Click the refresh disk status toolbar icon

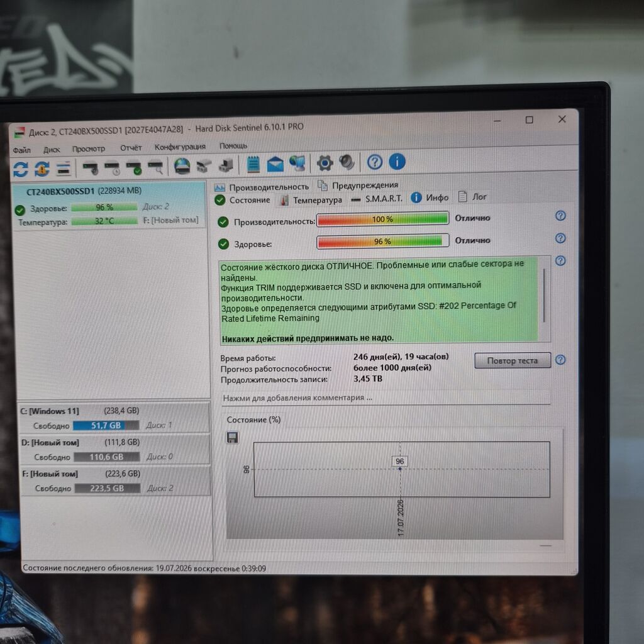(x=21, y=169)
